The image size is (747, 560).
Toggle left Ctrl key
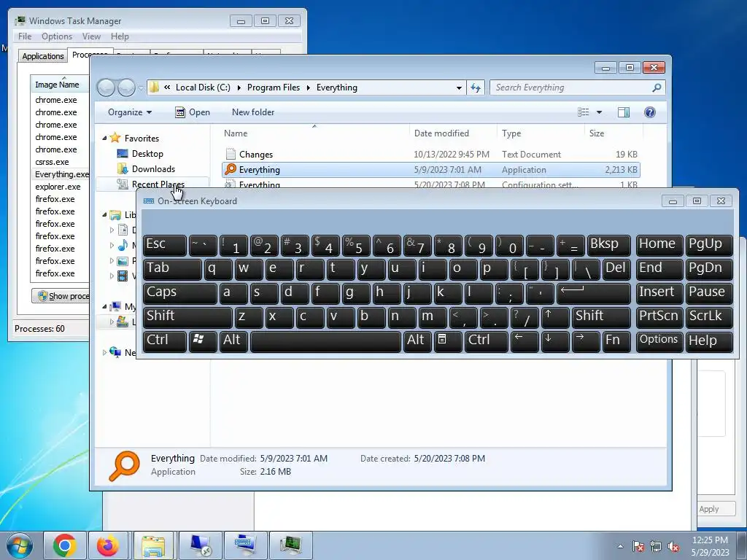(164, 341)
